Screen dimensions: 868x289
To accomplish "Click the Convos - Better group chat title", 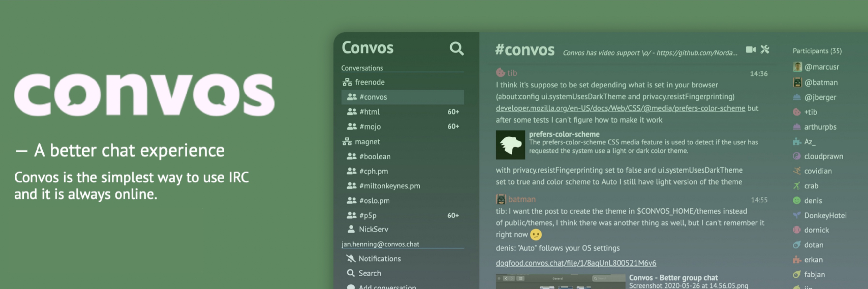I will click(x=673, y=278).
